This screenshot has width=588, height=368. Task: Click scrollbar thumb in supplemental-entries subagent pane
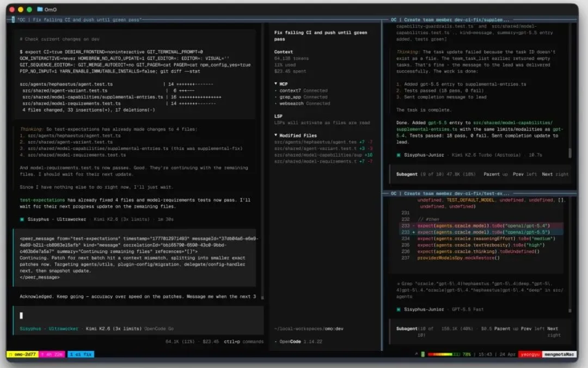point(570,152)
